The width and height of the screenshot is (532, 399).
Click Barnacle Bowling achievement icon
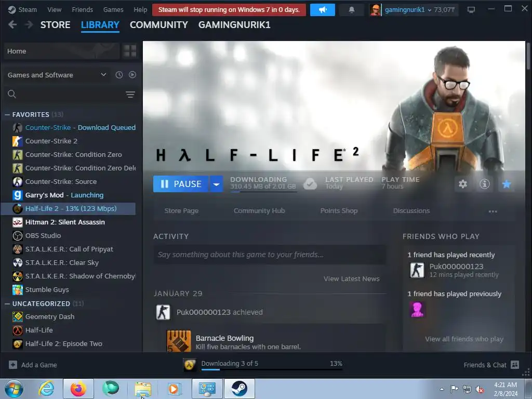pyautogui.click(x=179, y=341)
